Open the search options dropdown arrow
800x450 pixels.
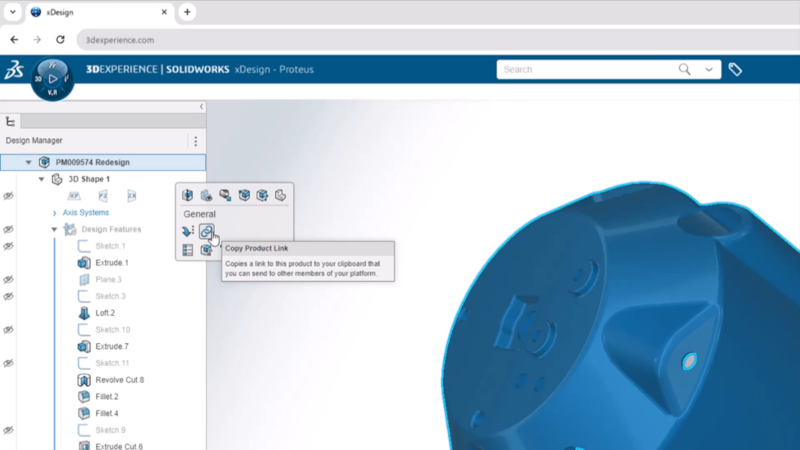pyautogui.click(x=709, y=70)
